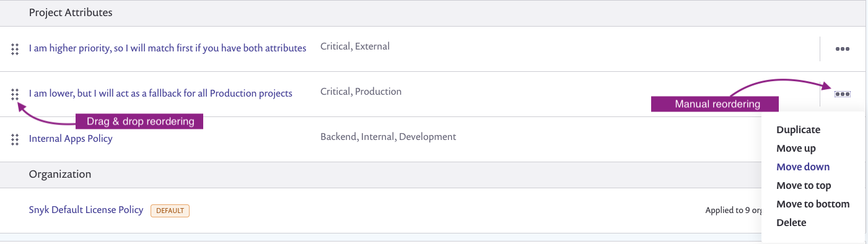Click drag handle of Production fallback policy
Screen dimensions: 868x244
(x=15, y=94)
